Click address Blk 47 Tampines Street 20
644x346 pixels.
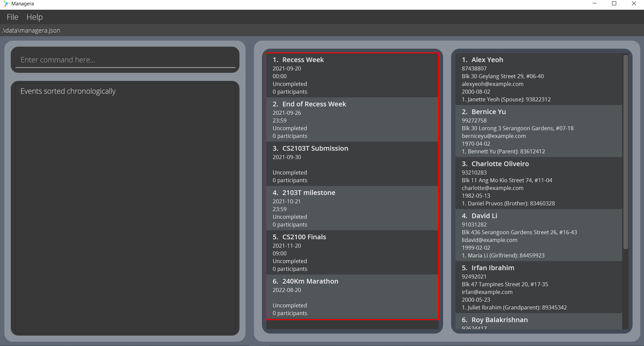pyautogui.click(x=505, y=284)
